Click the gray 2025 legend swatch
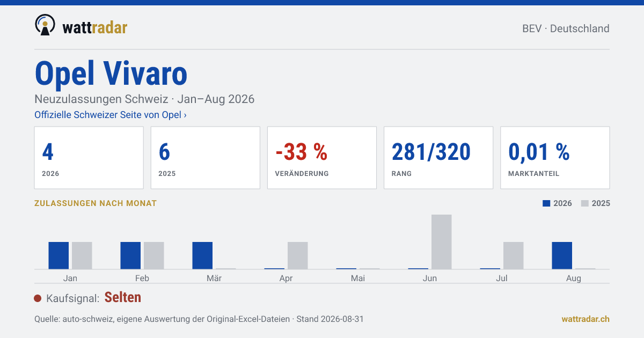 point(585,203)
